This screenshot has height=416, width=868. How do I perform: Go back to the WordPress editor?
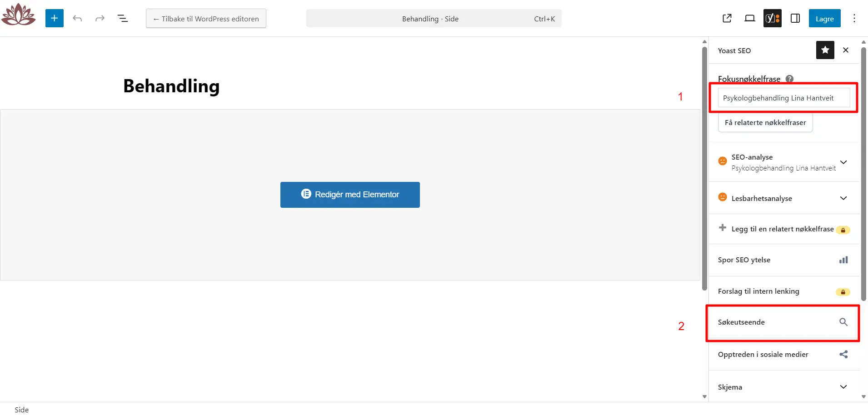click(206, 19)
